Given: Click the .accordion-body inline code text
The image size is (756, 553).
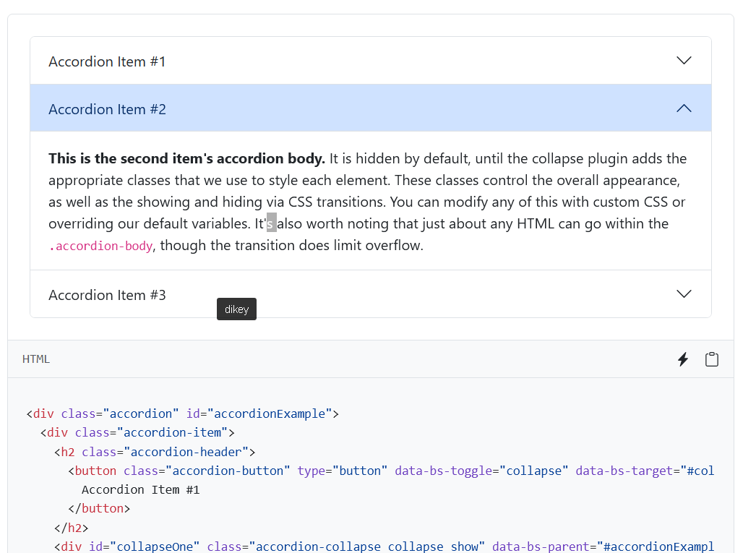Looking at the screenshot, I should (x=100, y=246).
